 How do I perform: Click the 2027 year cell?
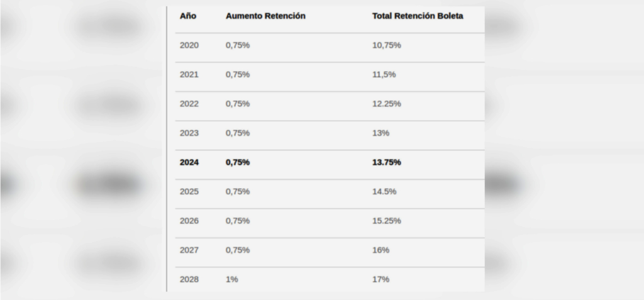[189, 250]
